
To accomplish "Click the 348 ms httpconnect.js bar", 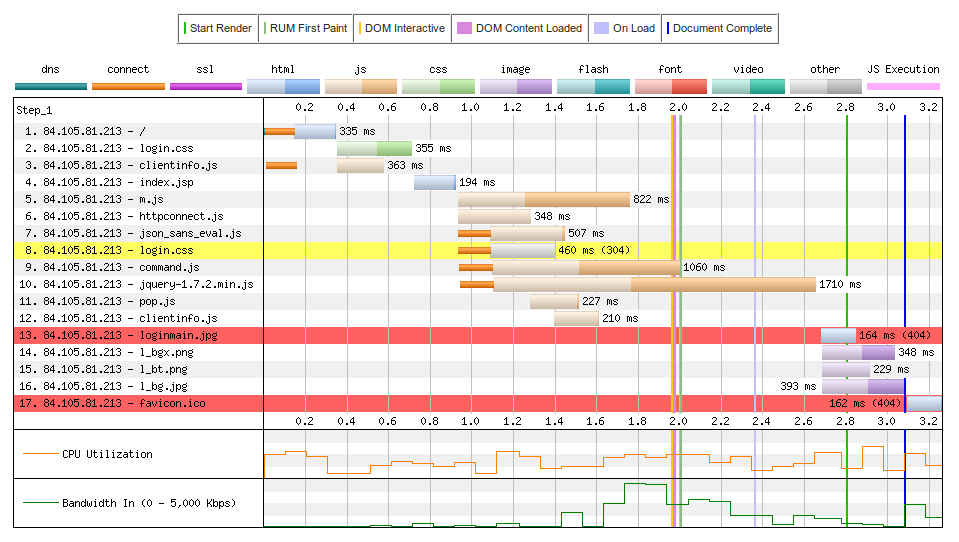I will pyautogui.click(x=494, y=216).
